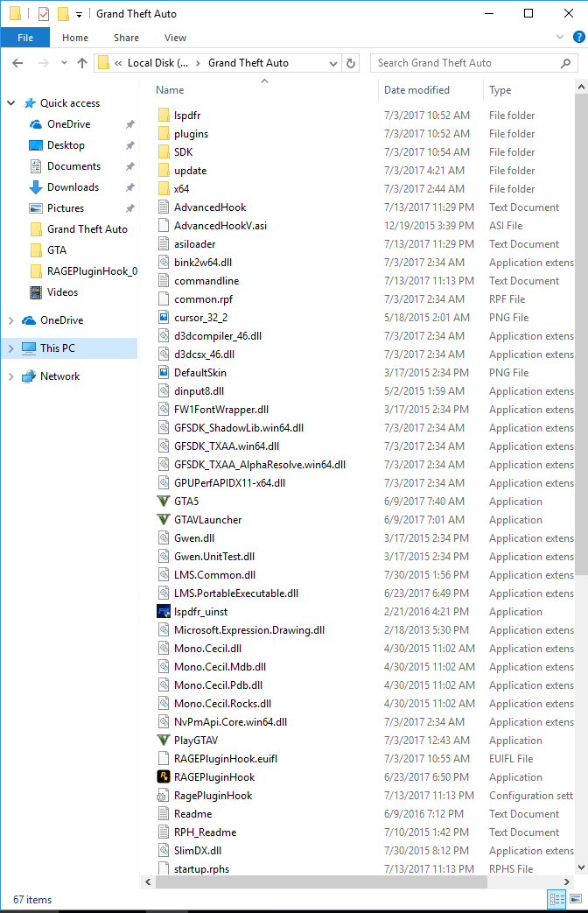Click the RagePluginHook configuration settings icon

tap(164, 796)
